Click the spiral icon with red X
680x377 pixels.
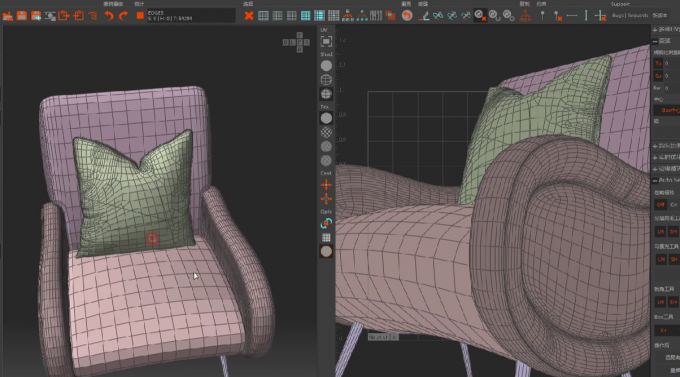pyautogui.click(x=480, y=16)
